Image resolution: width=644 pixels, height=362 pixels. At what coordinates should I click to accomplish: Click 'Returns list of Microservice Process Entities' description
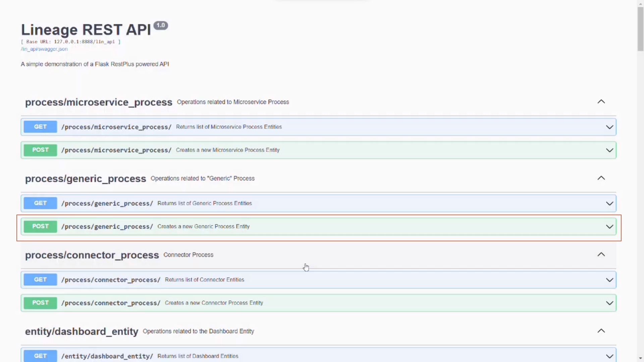(x=229, y=127)
